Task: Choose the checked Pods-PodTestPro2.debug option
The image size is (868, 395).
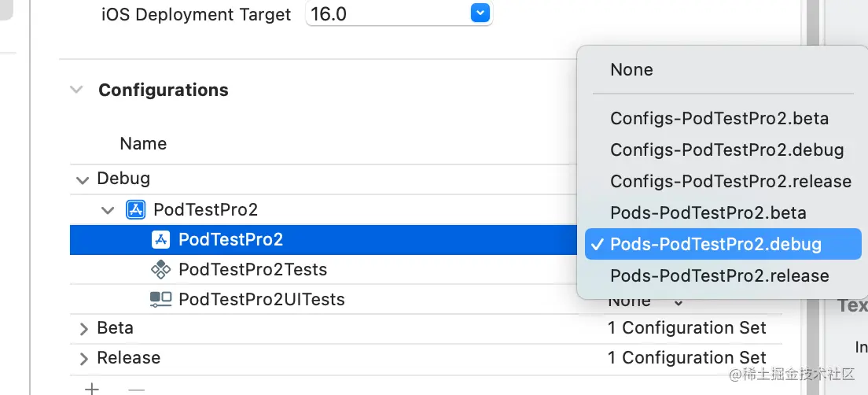Action: tap(715, 244)
